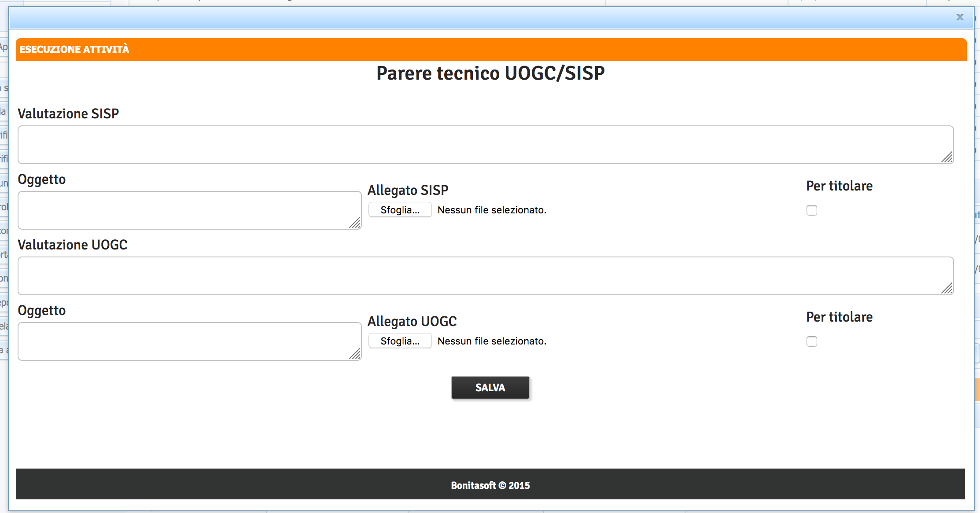Browse for an Allegato SISP file
The width and height of the screenshot is (980, 513).
click(x=400, y=210)
